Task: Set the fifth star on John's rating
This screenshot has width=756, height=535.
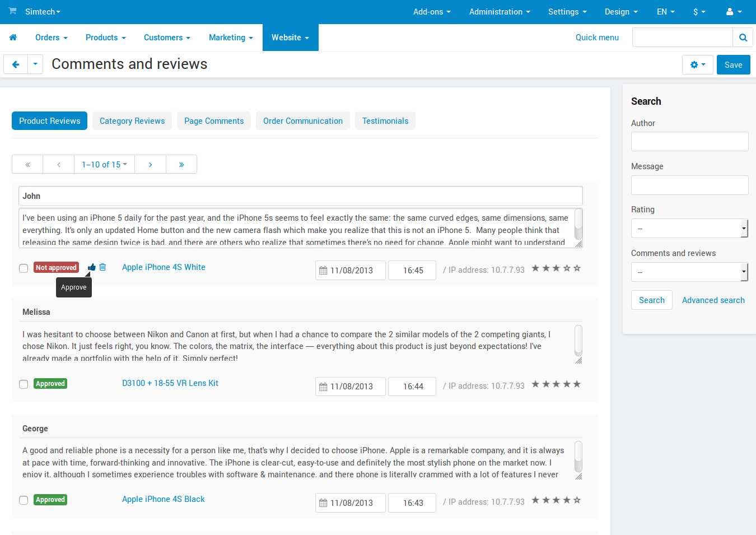Action: (x=577, y=268)
